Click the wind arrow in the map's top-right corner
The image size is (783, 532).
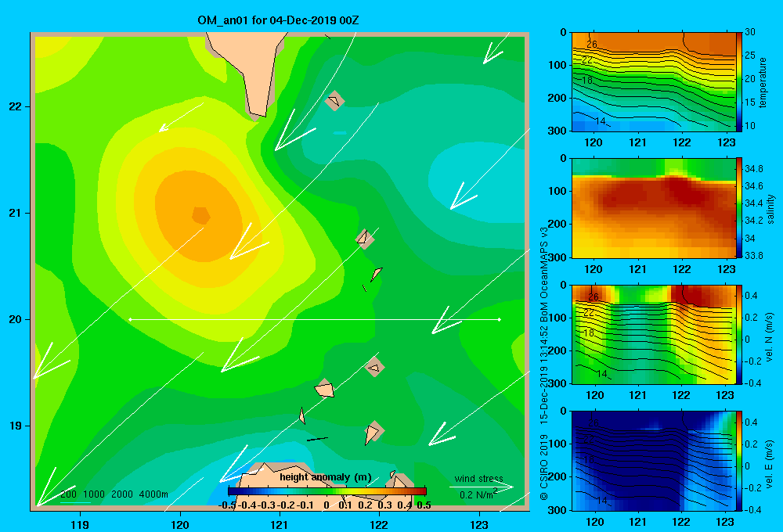pyautogui.click(x=496, y=49)
